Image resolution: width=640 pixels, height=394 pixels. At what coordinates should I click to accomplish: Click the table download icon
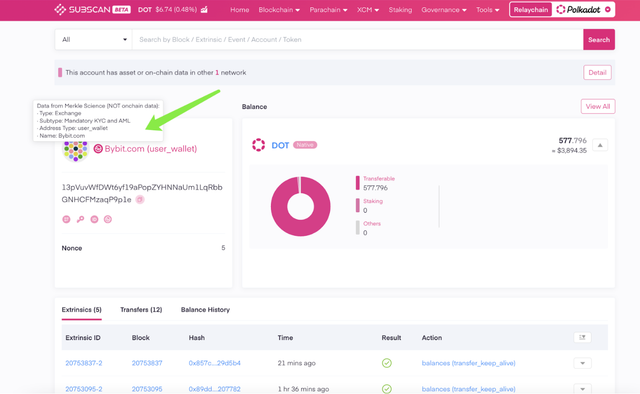[582, 338]
